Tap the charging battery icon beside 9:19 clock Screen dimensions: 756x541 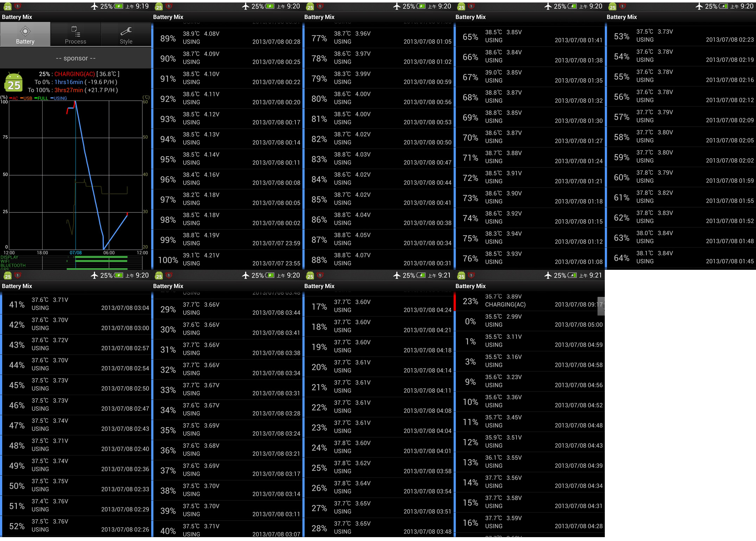tap(118, 6)
